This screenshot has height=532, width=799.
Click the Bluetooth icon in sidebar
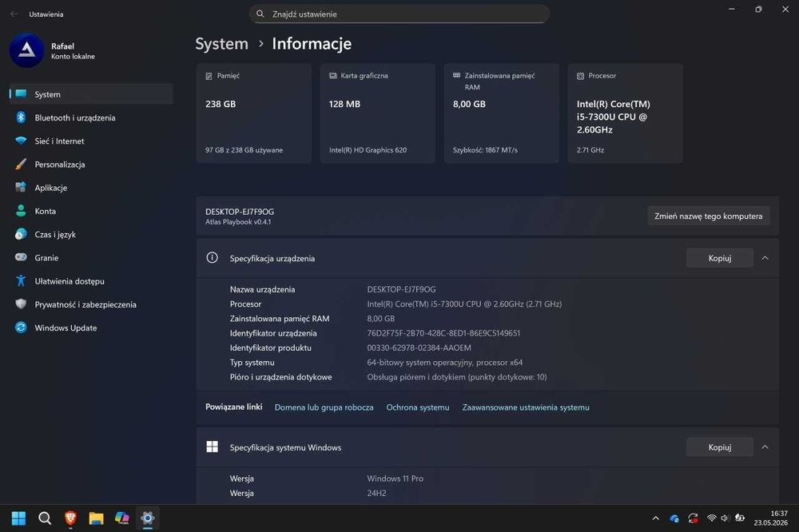21,117
